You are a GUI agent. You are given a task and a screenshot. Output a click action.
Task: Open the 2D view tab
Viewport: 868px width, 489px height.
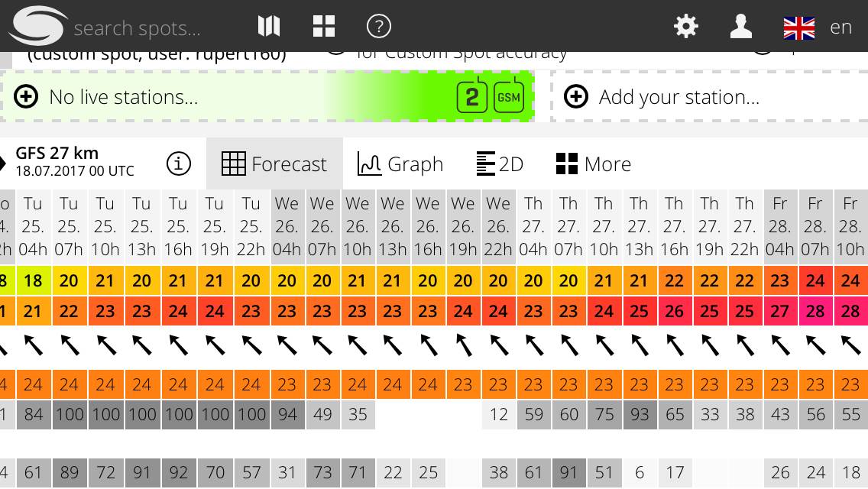click(500, 164)
